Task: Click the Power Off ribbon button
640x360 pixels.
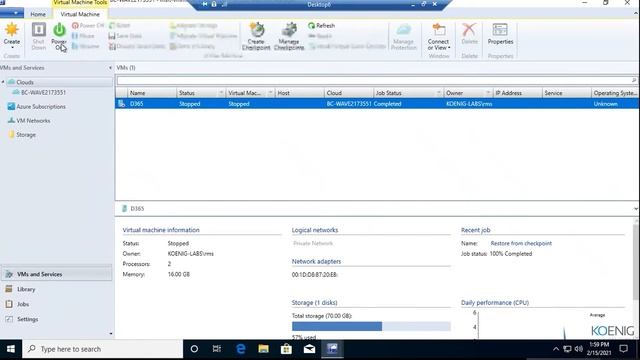Action: [88, 25]
